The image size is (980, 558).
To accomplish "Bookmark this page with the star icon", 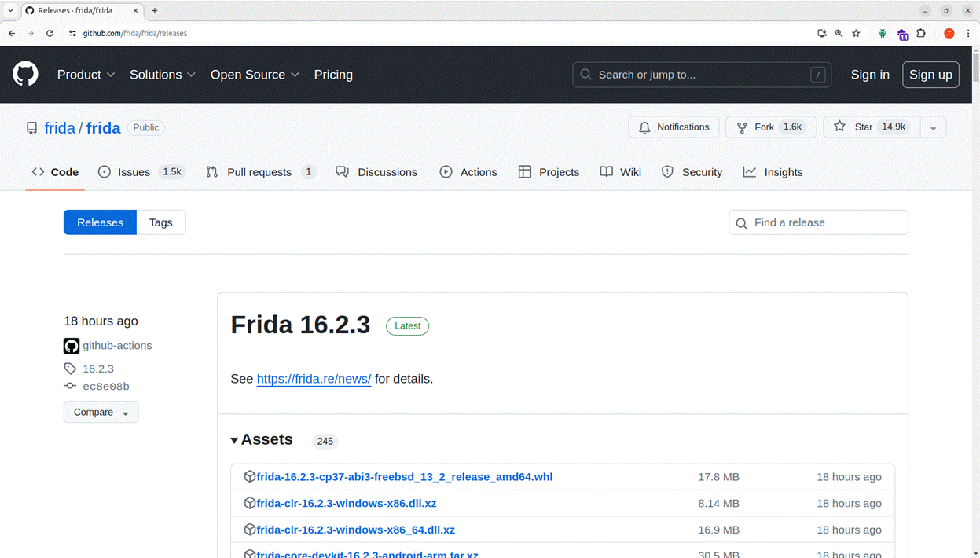I will coord(857,33).
